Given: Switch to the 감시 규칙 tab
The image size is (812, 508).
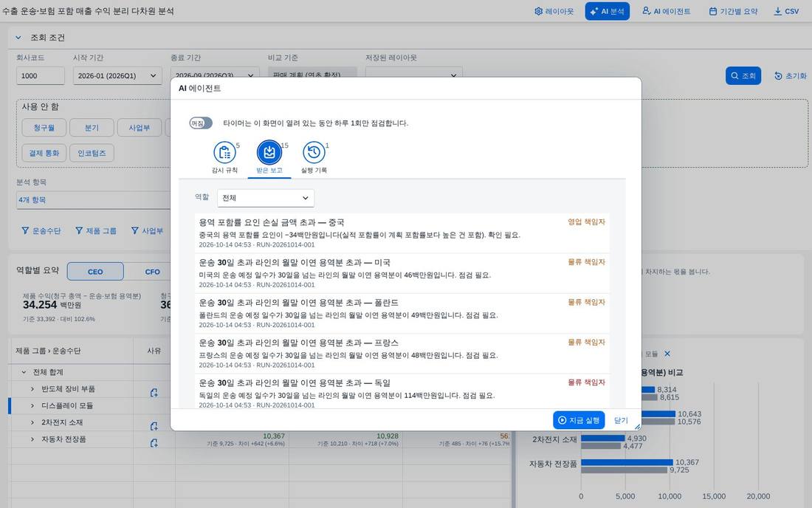Looking at the screenshot, I should coord(224,157).
